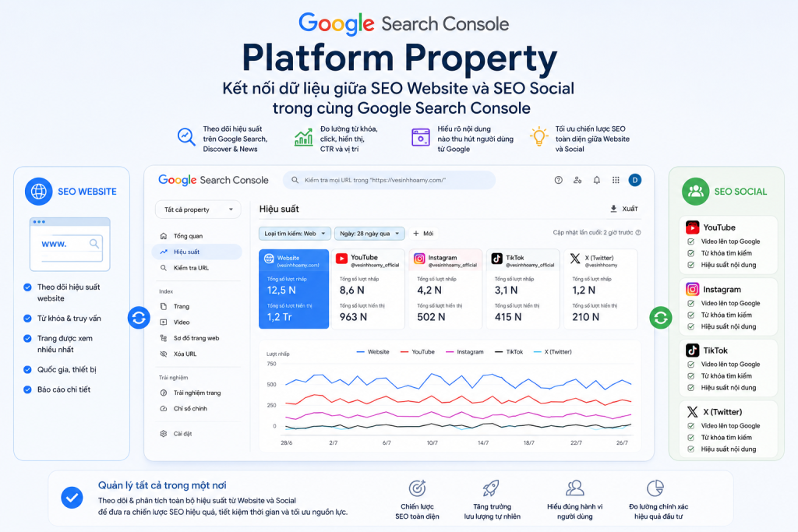Image resolution: width=798 pixels, height=532 pixels.
Task: Select the Website performance card
Action: (x=294, y=289)
